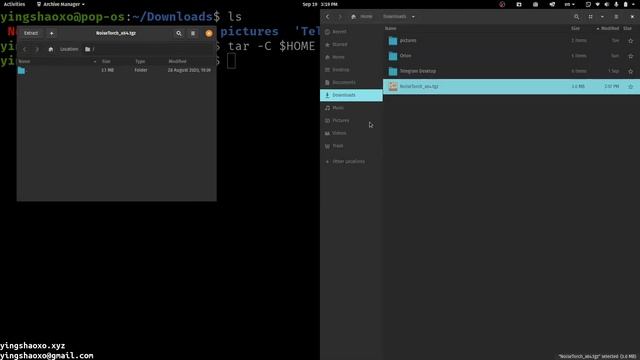Go forward in Archive Manager navigation
The height and width of the screenshot is (360, 640).
click(x=37, y=49)
